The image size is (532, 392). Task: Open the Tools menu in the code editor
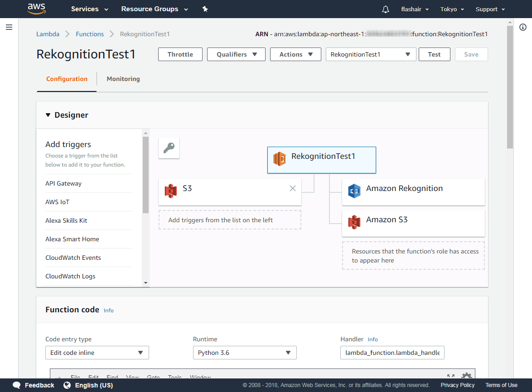(175, 378)
